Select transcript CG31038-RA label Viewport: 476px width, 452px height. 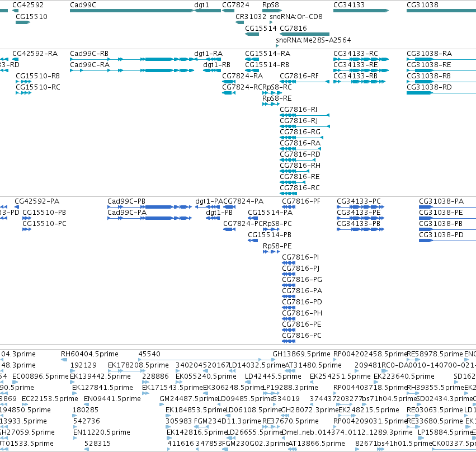[429, 54]
